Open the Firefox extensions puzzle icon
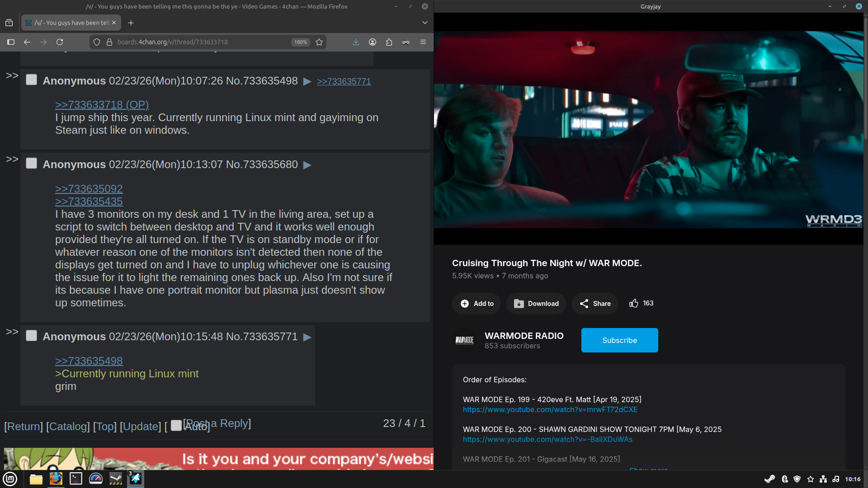Screen dimensions: 868x488 click(389, 42)
